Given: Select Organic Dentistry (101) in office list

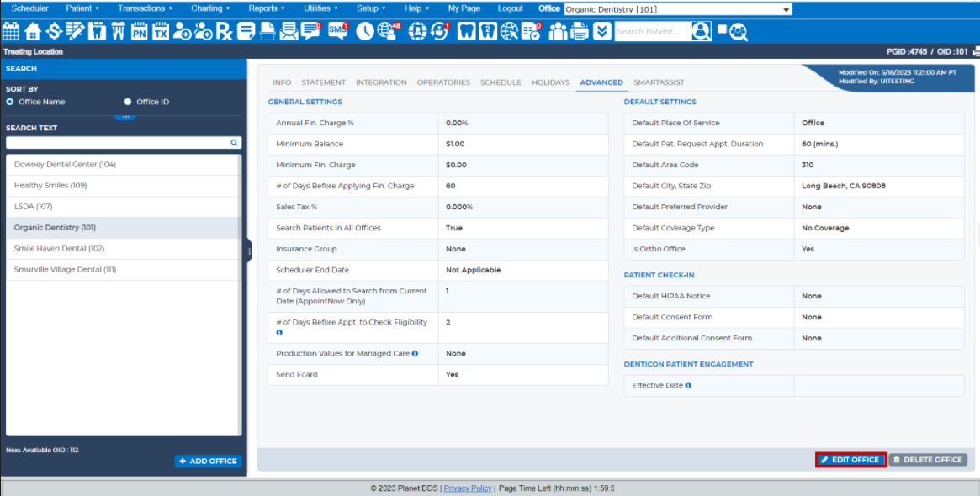Looking at the screenshot, I should tap(123, 227).
